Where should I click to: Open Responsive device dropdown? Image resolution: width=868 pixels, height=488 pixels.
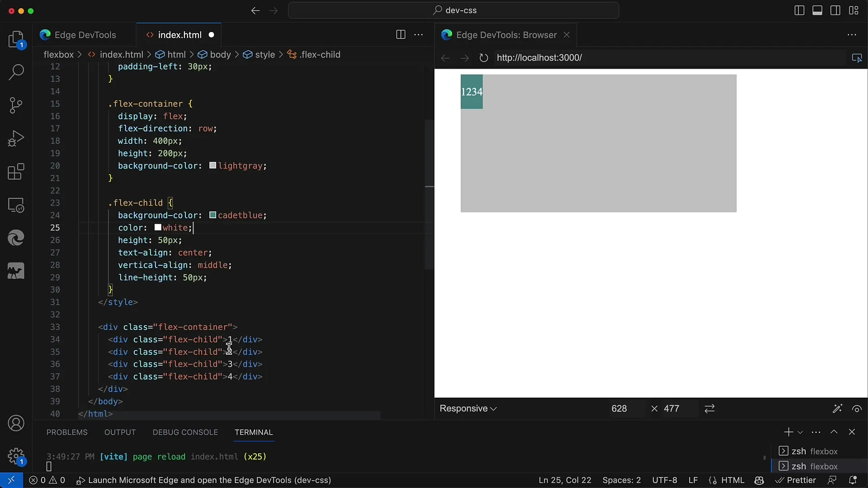(468, 408)
